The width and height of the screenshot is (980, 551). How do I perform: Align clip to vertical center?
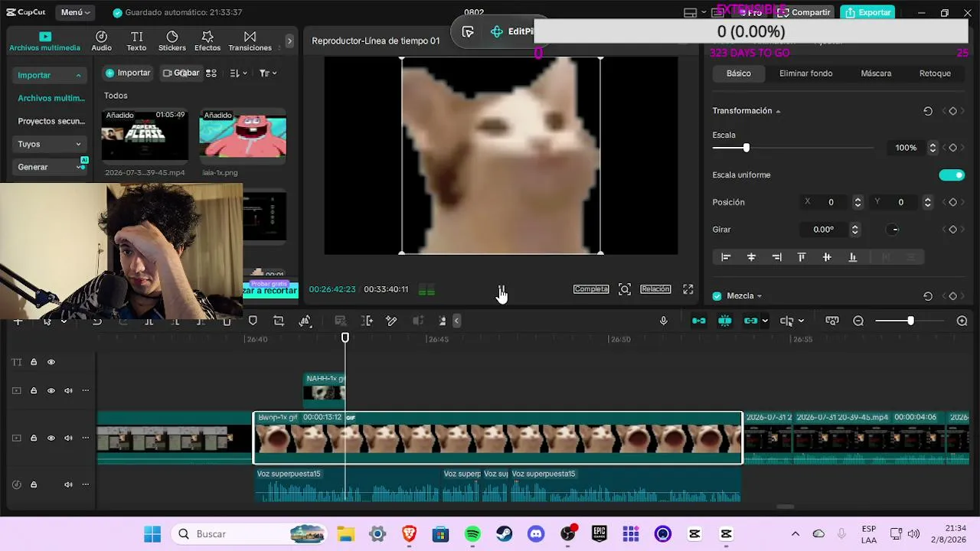(x=827, y=257)
